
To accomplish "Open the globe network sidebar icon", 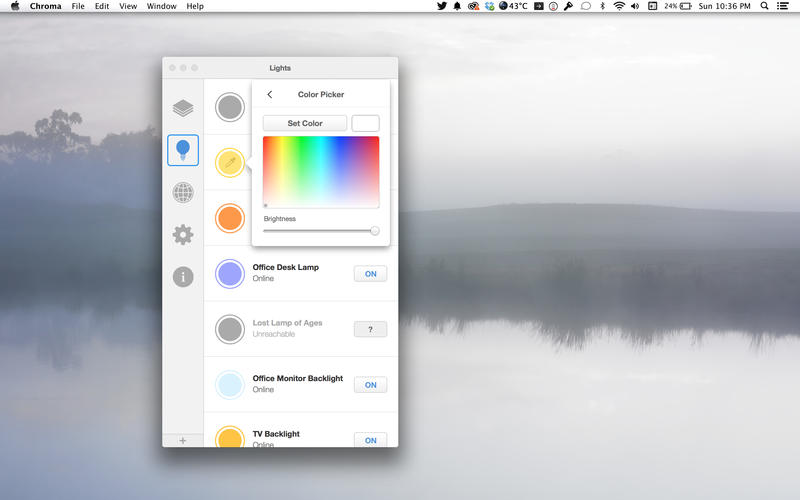I will coord(183,192).
